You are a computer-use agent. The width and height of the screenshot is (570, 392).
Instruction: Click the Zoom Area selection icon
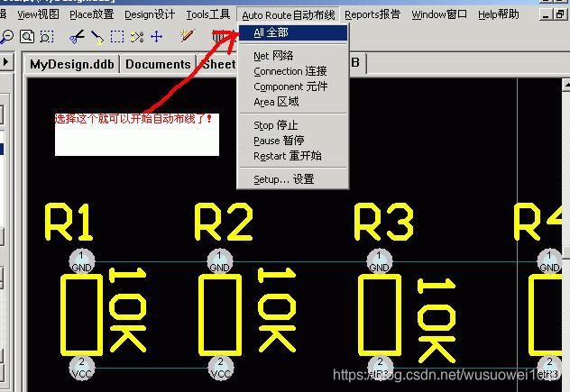click(x=47, y=37)
